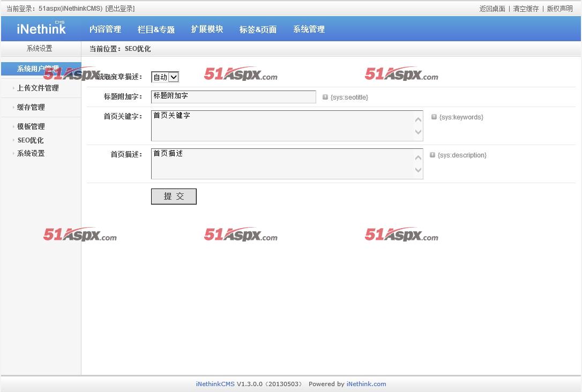This screenshot has height=392, width=582.
Task: Focus the 标题附加字 text field
Action: point(233,96)
